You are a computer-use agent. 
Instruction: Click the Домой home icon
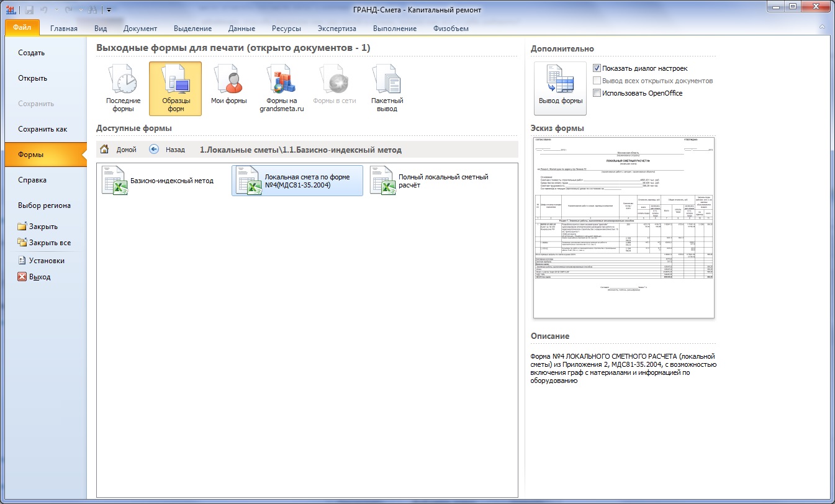click(105, 150)
